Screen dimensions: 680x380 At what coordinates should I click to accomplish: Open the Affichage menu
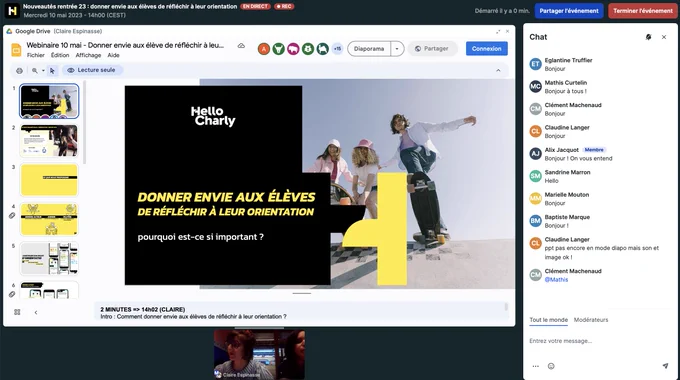pyautogui.click(x=88, y=55)
